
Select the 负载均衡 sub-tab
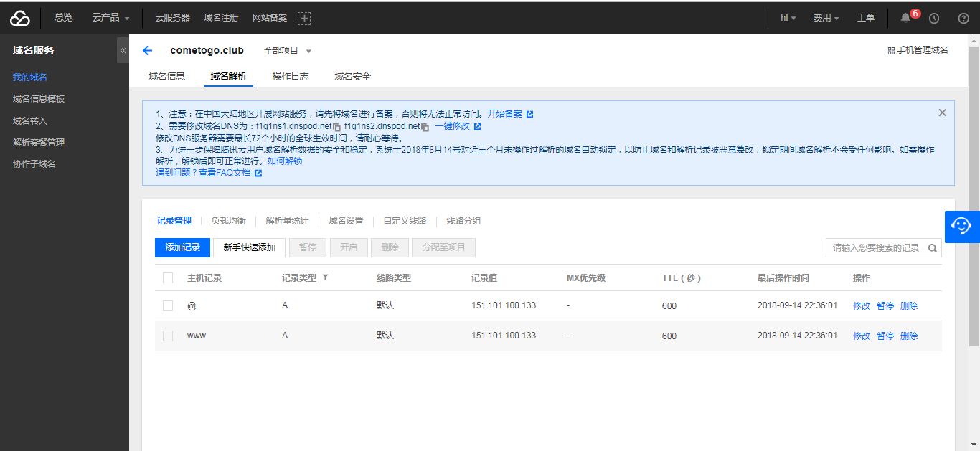tap(228, 221)
